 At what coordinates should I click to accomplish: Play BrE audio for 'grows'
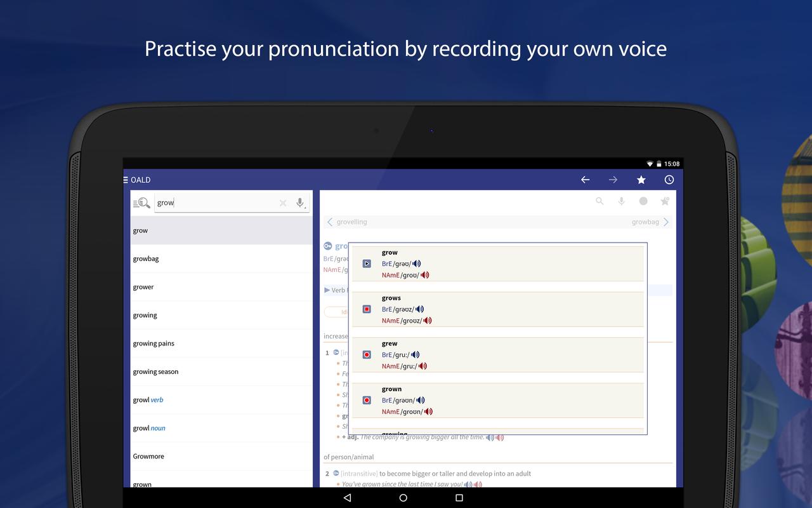coord(419,309)
